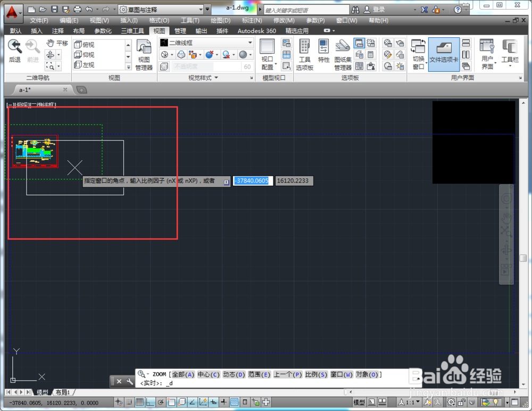Toggle object snap in status bar
Image resolution: width=532 pixels, height=411 pixels.
point(171,402)
